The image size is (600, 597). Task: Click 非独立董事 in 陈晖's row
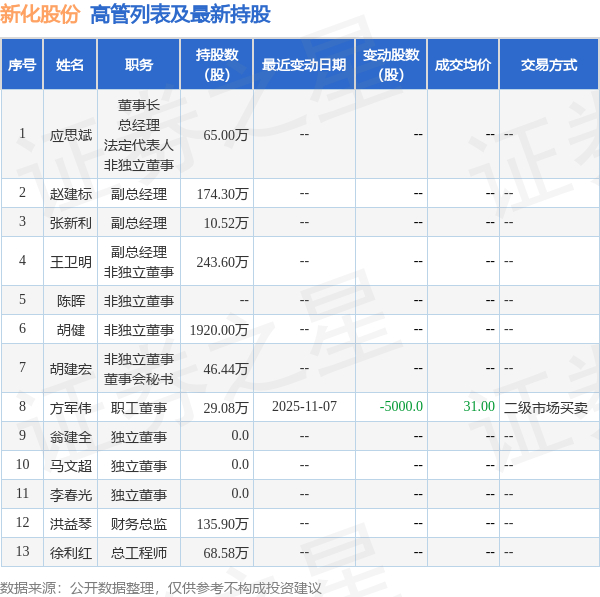pos(139,301)
